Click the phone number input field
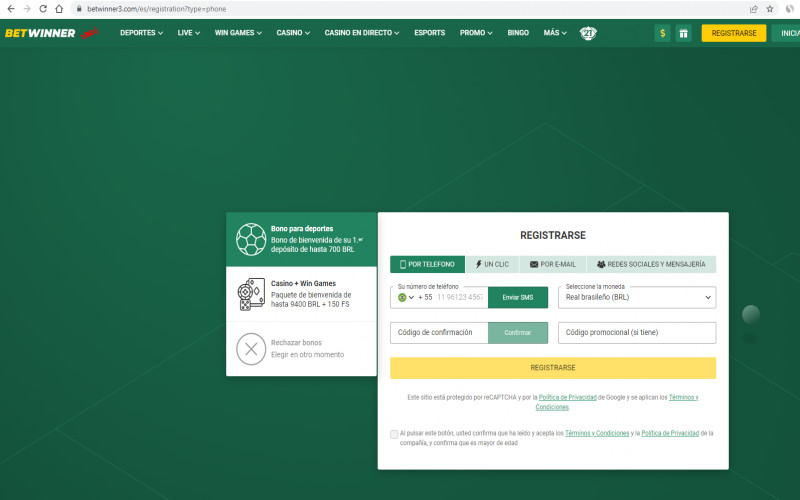Screen dimensions: 800x500 [x=460, y=297]
